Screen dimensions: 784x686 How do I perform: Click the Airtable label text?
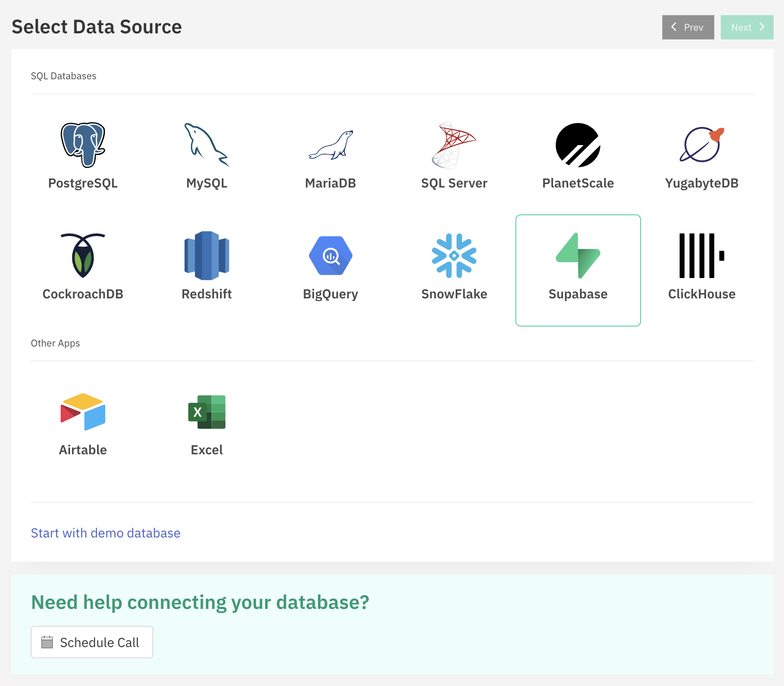pos(83,450)
